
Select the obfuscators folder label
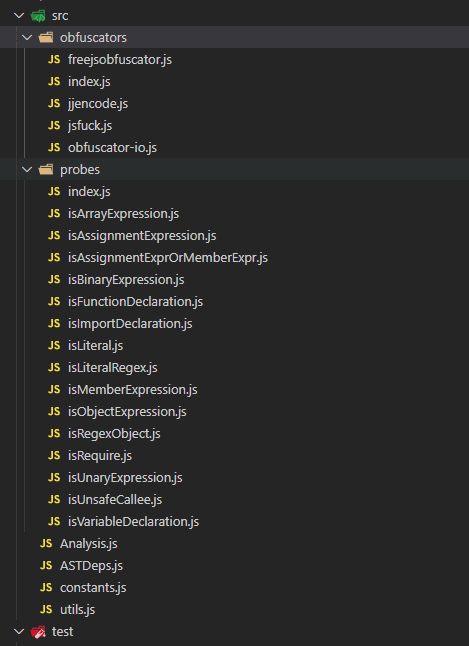(93, 37)
